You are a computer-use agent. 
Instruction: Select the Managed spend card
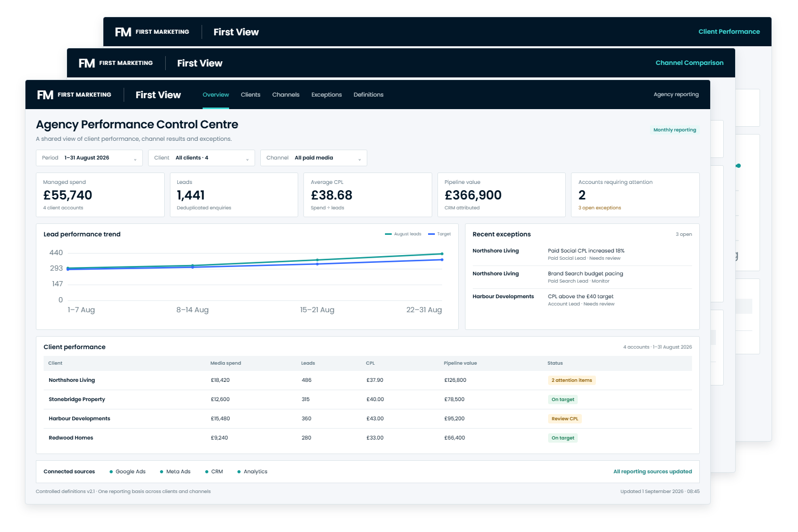(x=100, y=195)
